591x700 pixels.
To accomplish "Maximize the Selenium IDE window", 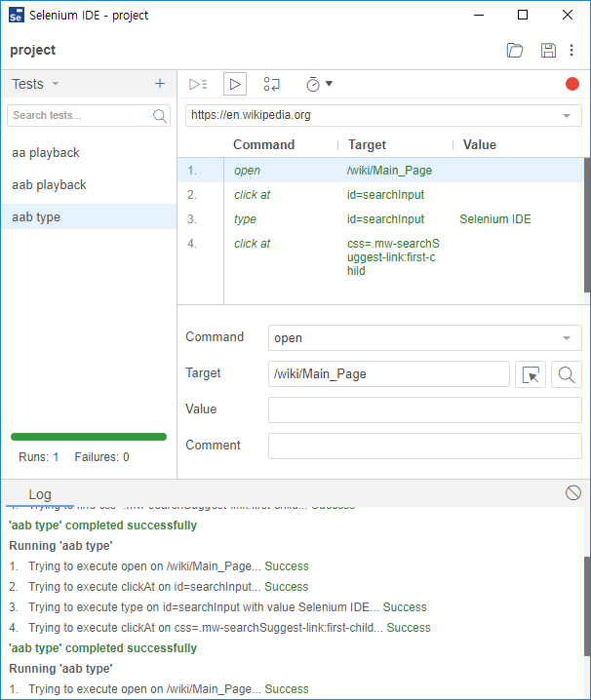I will pyautogui.click(x=523, y=15).
